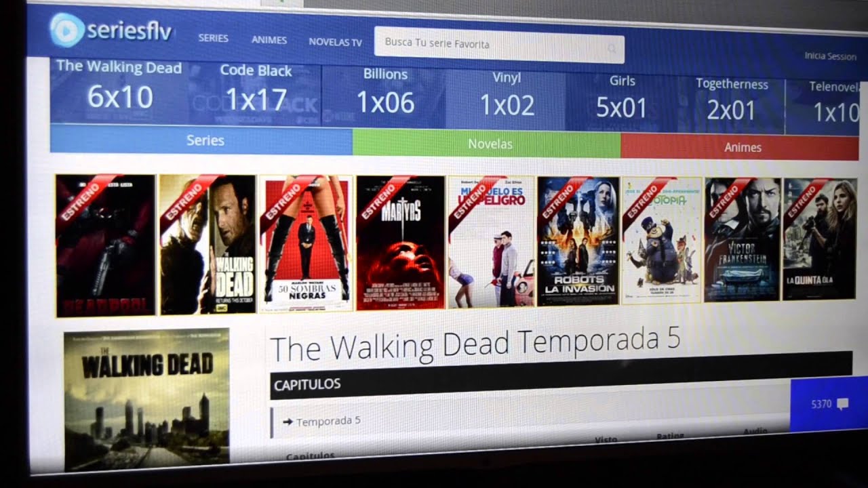Open the Zootopia poster
This screenshot has width=868, height=488.
coord(661,240)
